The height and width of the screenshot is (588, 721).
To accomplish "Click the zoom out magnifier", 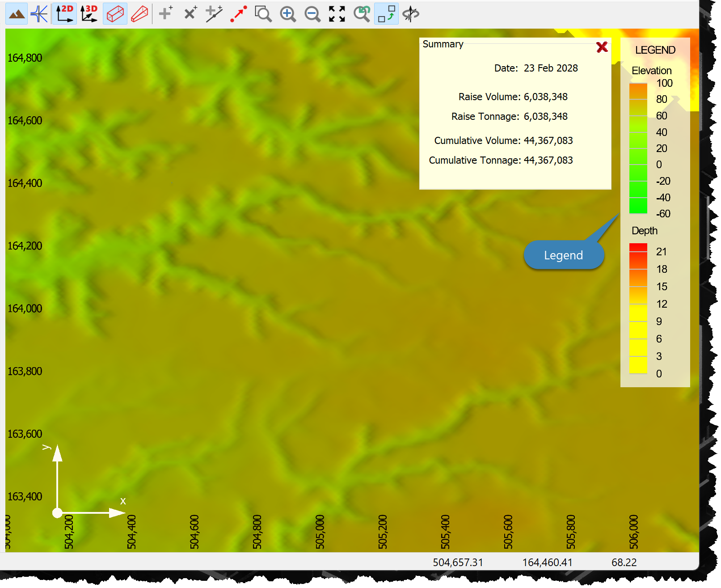I will 312,13.
